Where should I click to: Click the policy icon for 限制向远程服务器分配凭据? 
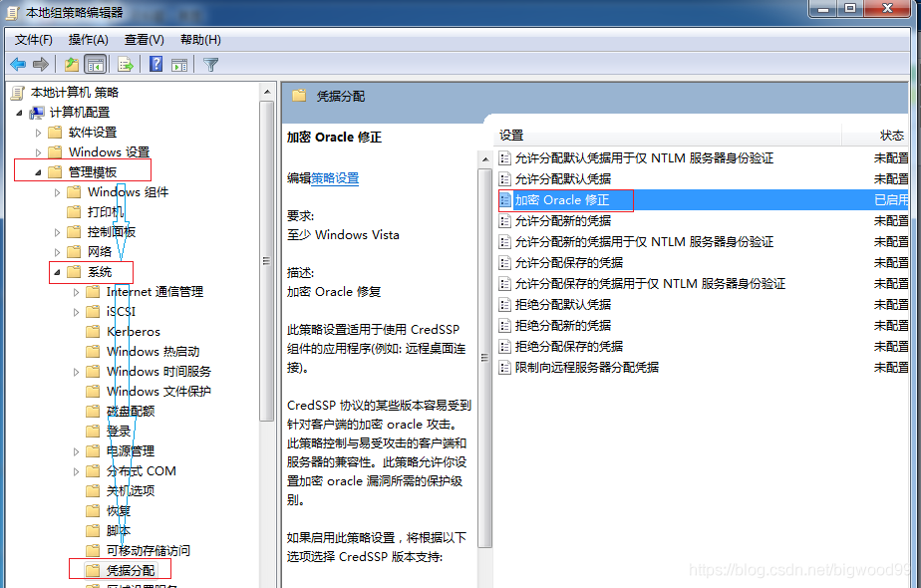click(x=504, y=367)
